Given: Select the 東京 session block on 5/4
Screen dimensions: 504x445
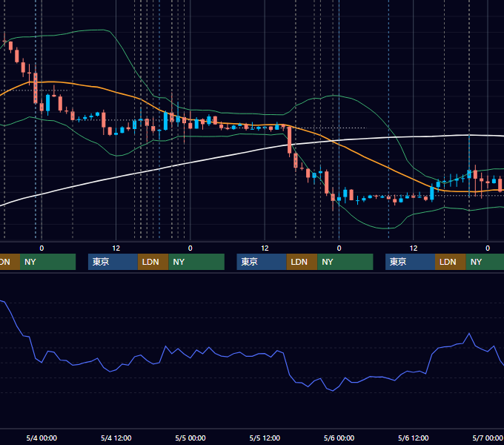Looking at the screenshot, I should click(x=113, y=262).
